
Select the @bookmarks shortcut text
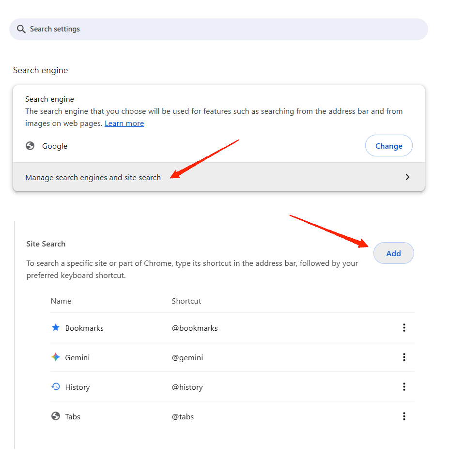tap(195, 328)
